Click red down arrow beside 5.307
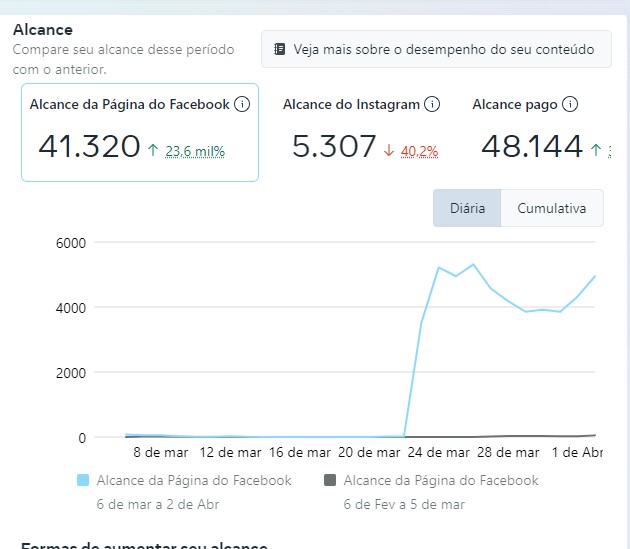The width and height of the screenshot is (630, 549). click(x=389, y=151)
